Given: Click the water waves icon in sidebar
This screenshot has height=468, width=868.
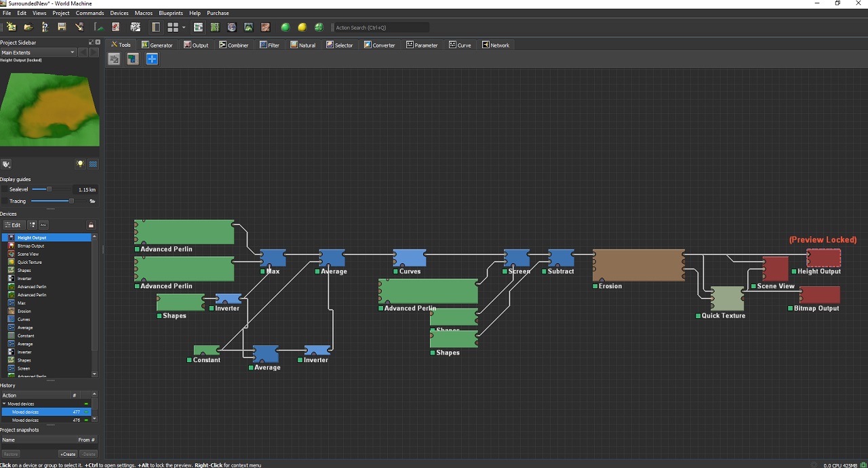Looking at the screenshot, I should (93, 164).
